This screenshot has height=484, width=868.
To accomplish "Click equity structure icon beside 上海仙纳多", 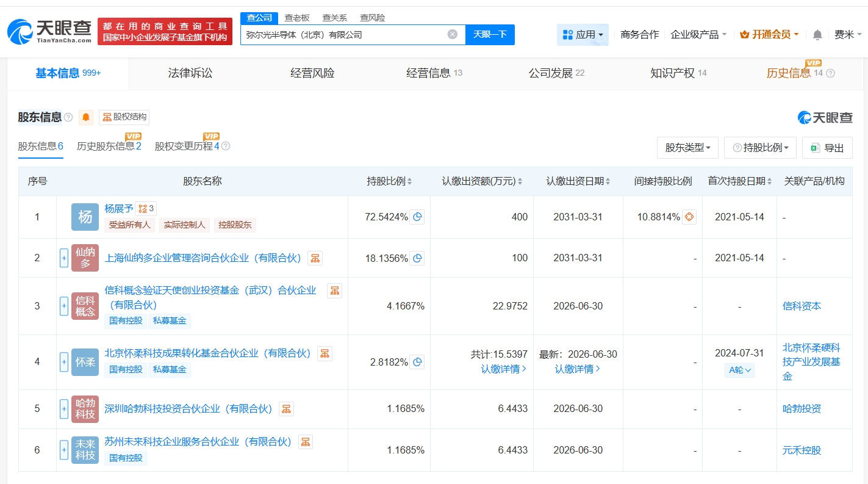I will 315,258.
